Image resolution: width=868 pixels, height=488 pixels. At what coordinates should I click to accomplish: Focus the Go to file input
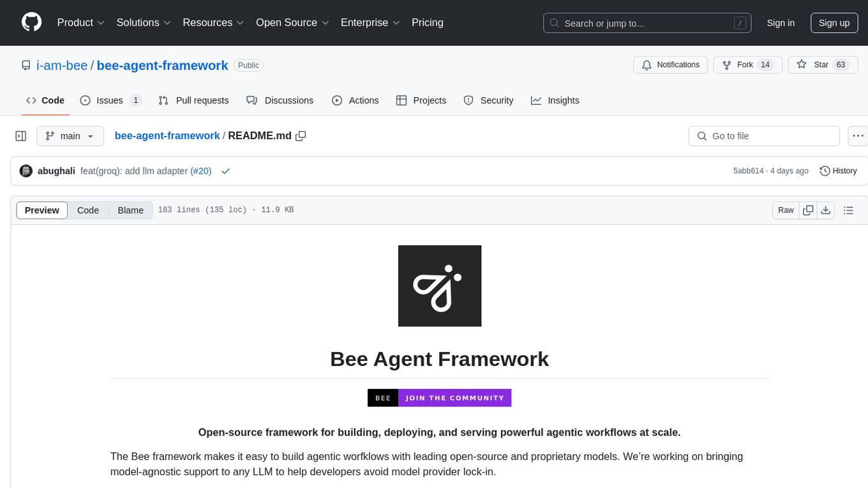click(x=764, y=136)
